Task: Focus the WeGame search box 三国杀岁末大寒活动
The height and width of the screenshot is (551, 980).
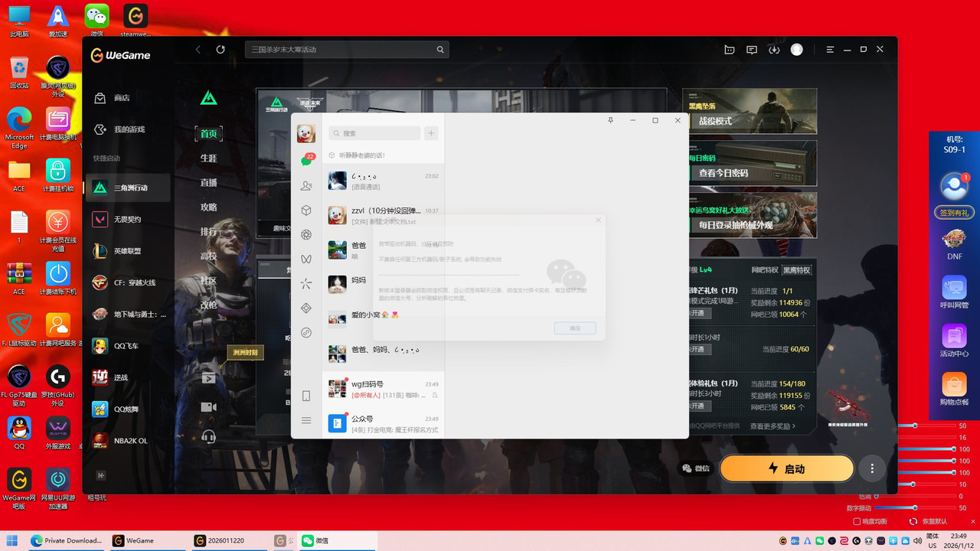Action: [x=347, y=49]
